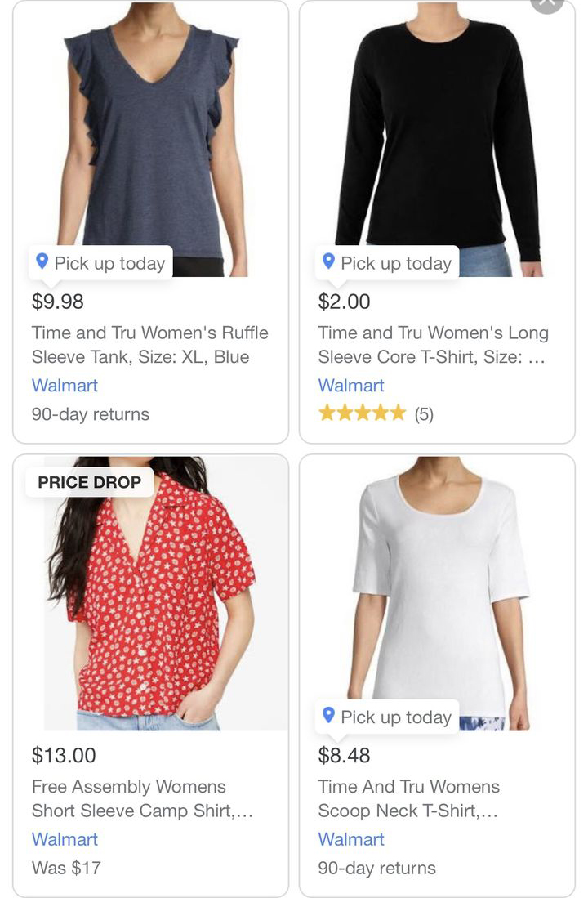The width and height of the screenshot is (588, 898).
Task: Tap the $13.00 price on camp shirt
Action: click(x=64, y=755)
